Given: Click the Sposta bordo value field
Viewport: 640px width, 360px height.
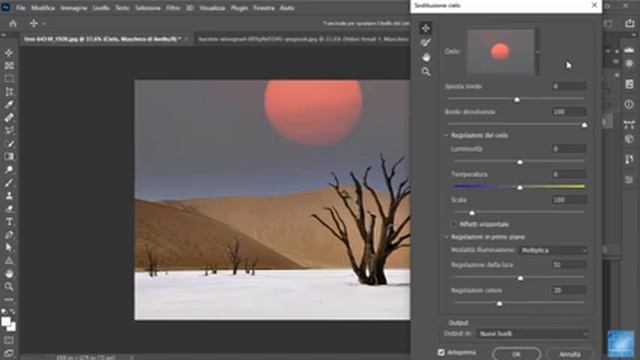Looking at the screenshot, I should (x=569, y=87).
